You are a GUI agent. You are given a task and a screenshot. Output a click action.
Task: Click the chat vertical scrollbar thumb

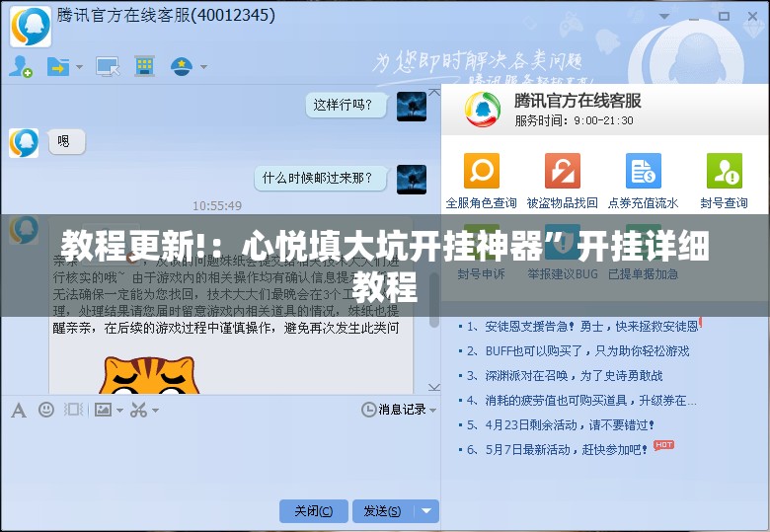(x=434, y=299)
